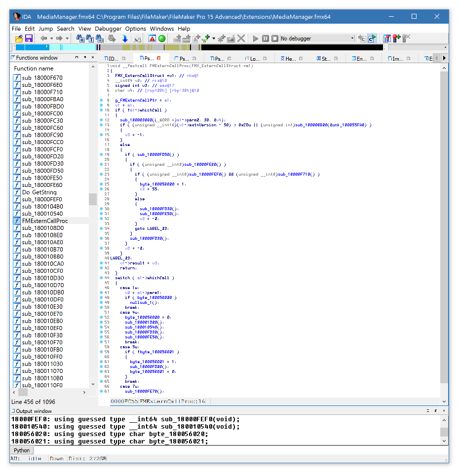This screenshot has height=476, width=459.
Task: Select sub_1800110F0 in the functions list
Action: click(42, 385)
